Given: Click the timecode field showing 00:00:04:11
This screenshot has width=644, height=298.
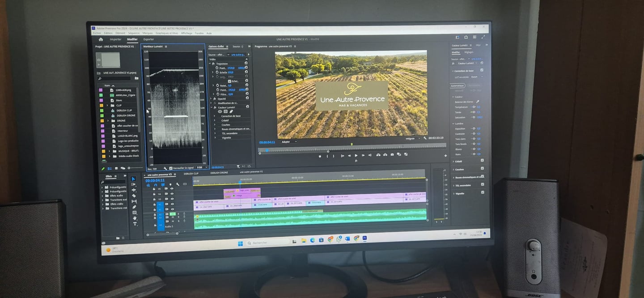Looking at the screenshot, I should point(155,180).
